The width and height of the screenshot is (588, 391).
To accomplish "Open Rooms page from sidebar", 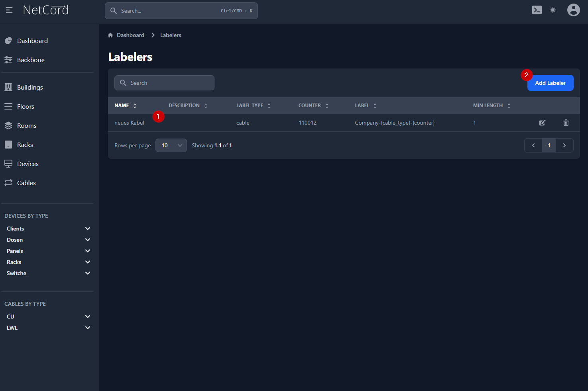I will pos(27,125).
